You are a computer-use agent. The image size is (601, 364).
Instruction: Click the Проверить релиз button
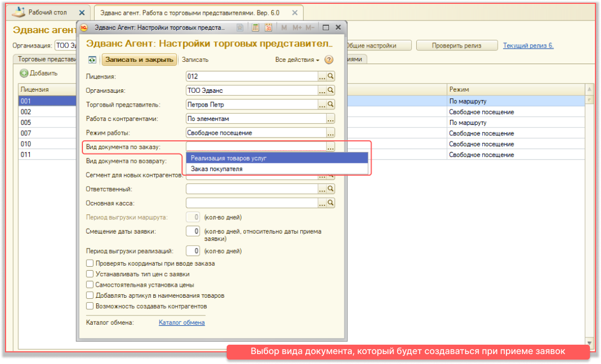[457, 45]
